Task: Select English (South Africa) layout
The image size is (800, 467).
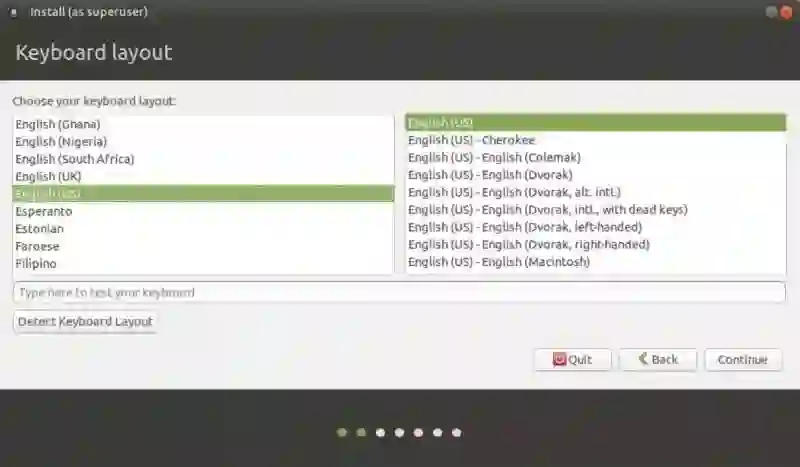Action: 203,159
